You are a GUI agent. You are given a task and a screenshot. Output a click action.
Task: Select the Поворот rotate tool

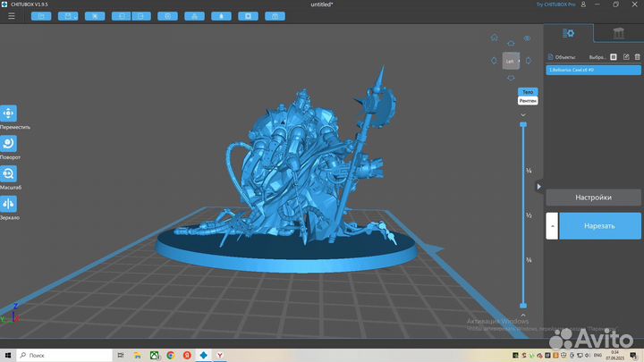(9, 144)
